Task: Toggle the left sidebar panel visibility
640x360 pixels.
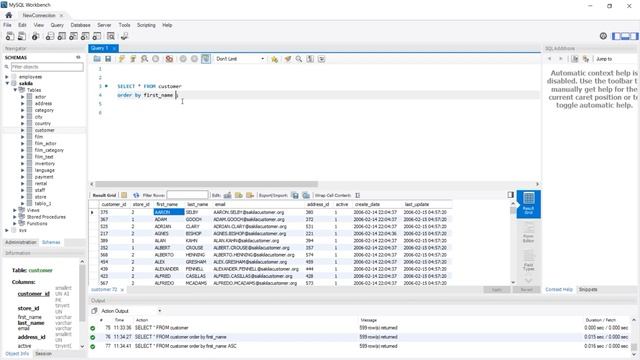Action: click(x=616, y=36)
